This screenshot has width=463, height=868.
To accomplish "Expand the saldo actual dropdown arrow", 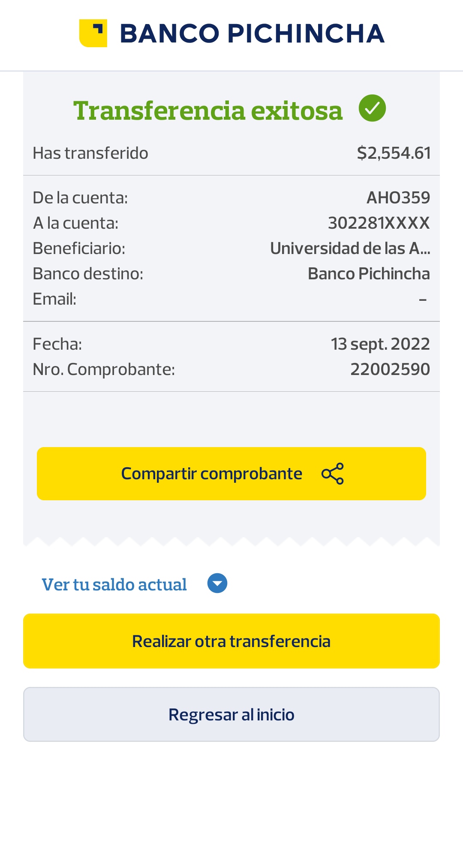I will tap(217, 584).
